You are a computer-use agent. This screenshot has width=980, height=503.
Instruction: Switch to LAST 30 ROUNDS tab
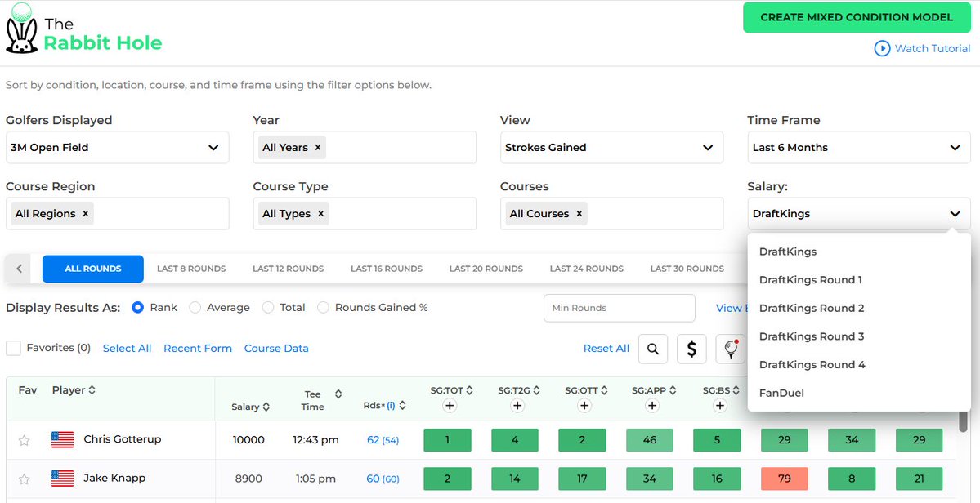tap(687, 269)
